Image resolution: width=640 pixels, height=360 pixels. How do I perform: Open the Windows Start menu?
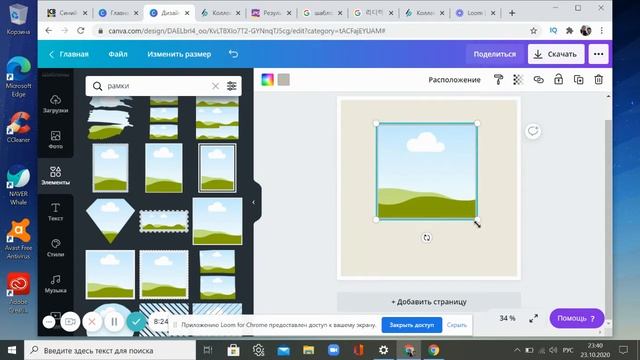[12, 350]
